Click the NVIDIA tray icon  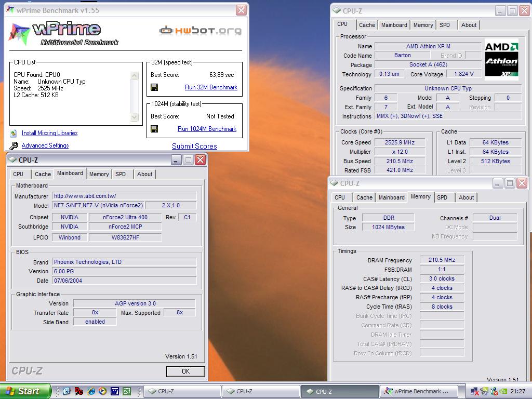tap(504, 392)
